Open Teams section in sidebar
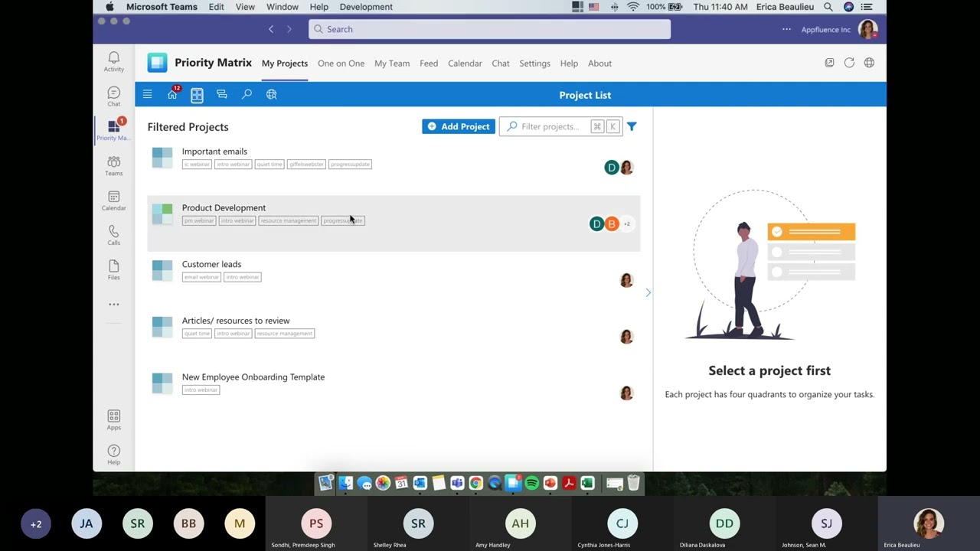The image size is (980, 551). tap(113, 166)
